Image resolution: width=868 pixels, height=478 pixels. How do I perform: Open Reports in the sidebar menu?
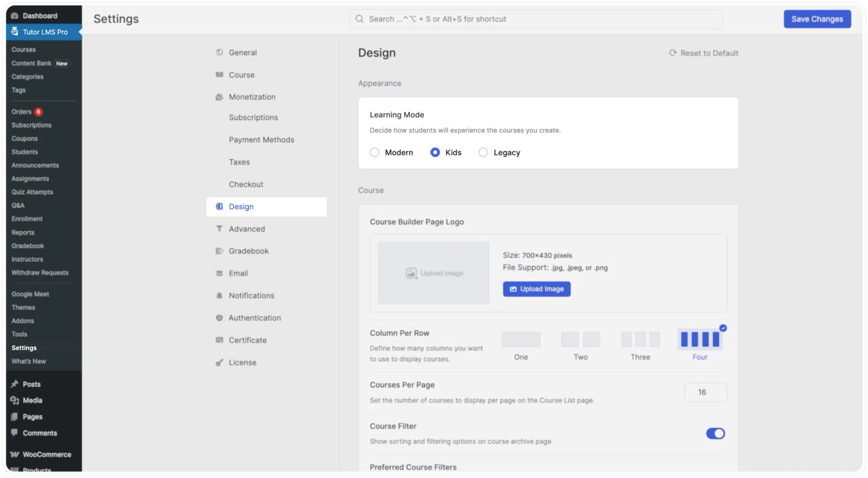(23, 233)
